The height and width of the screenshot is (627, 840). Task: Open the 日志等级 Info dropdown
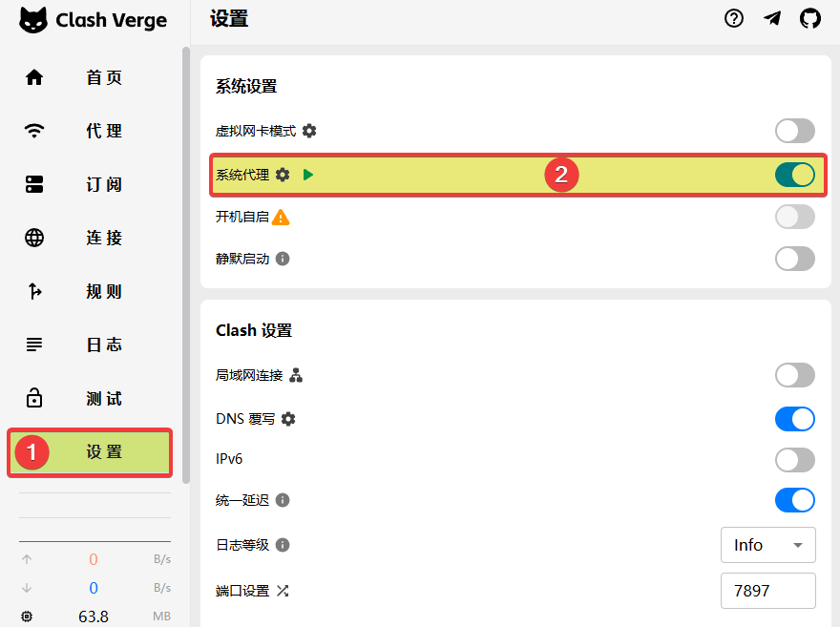(768, 545)
